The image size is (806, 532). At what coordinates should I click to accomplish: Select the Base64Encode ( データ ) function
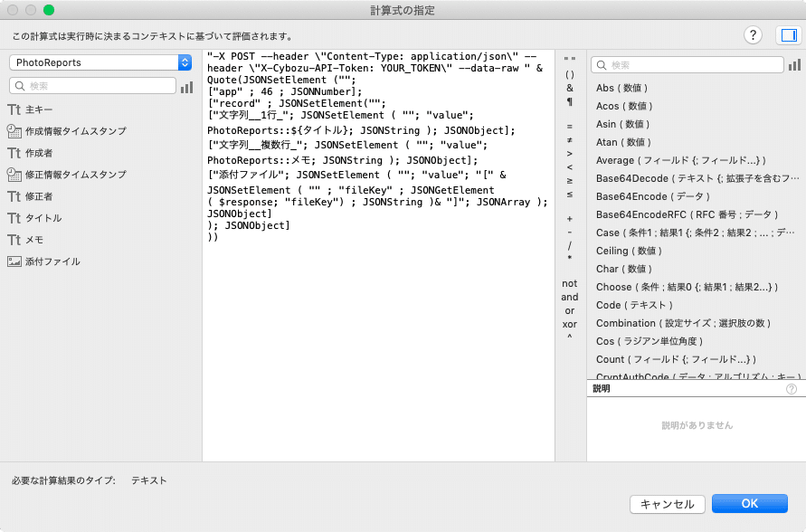pyautogui.click(x=653, y=196)
